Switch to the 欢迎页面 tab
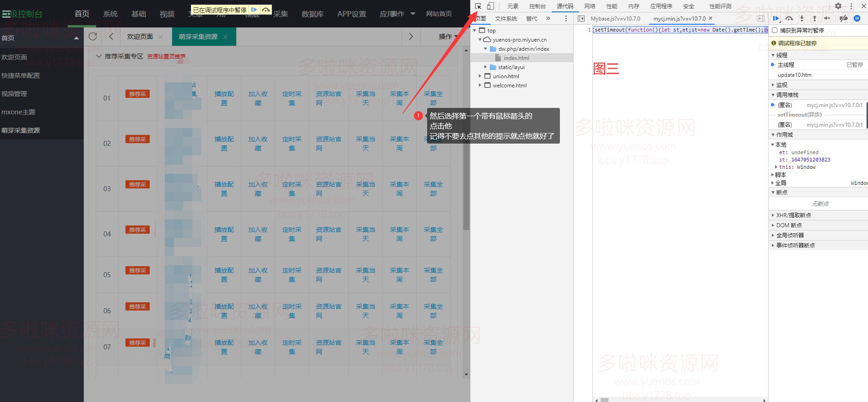Screen dimensions: 868x402 point(140,37)
